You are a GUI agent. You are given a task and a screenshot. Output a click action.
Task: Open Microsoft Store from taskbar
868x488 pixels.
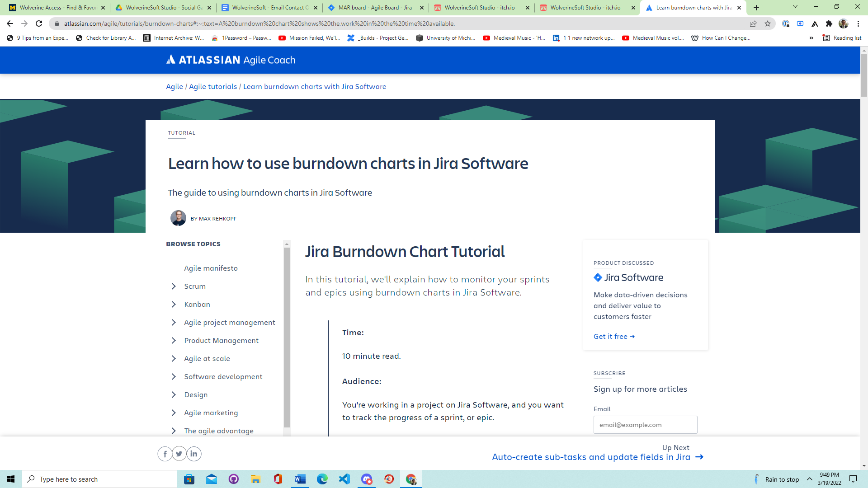tap(189, 479)
